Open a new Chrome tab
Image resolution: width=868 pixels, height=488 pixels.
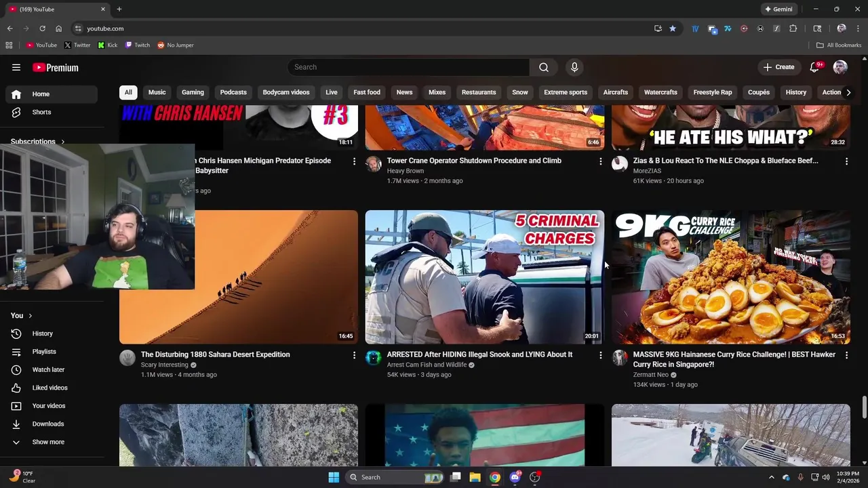[119, 9]
